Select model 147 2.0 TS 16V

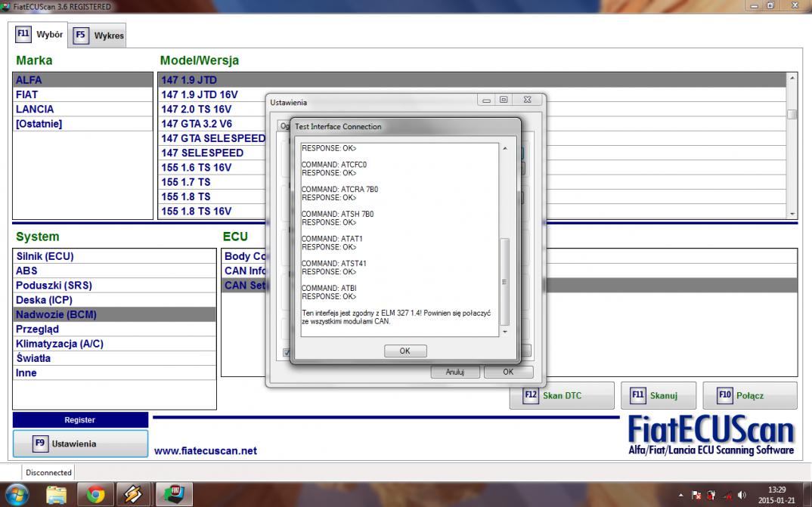coord(211,109)
